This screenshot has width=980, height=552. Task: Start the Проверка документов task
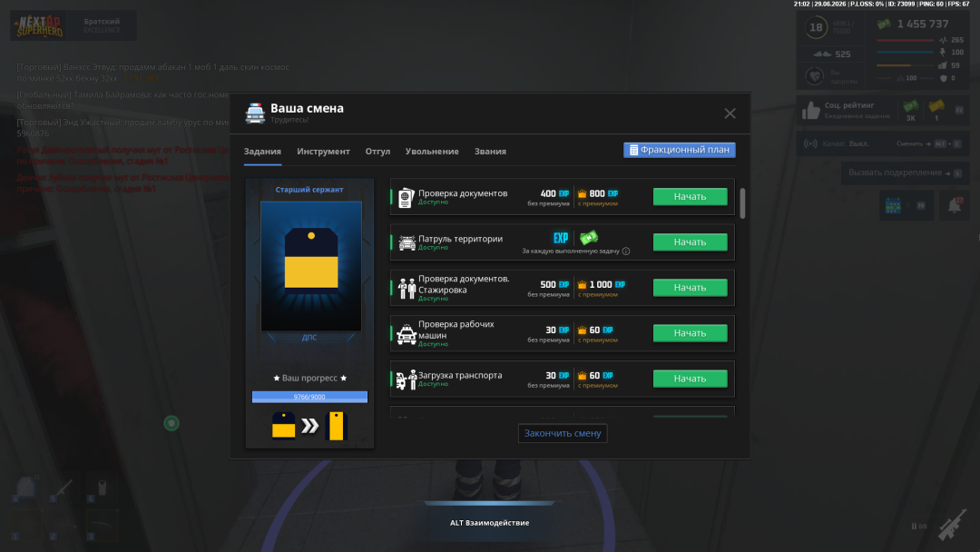tap(690, 196)
